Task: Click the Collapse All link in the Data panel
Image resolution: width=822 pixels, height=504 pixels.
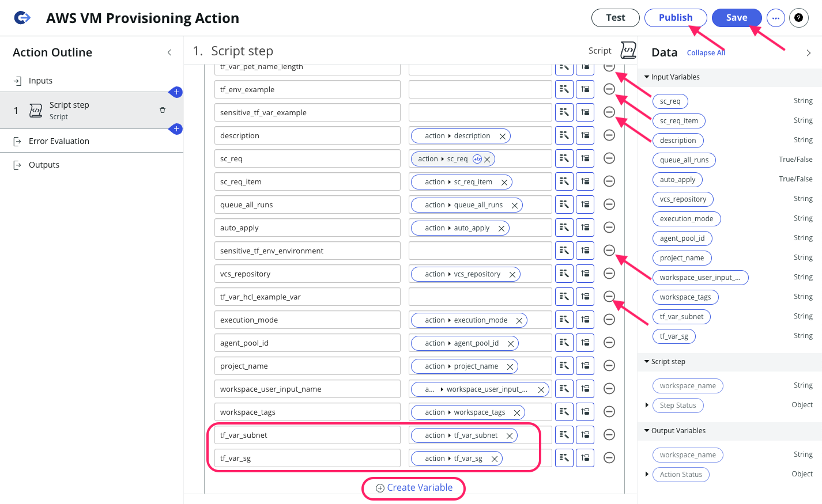Action: coord(706,52)
